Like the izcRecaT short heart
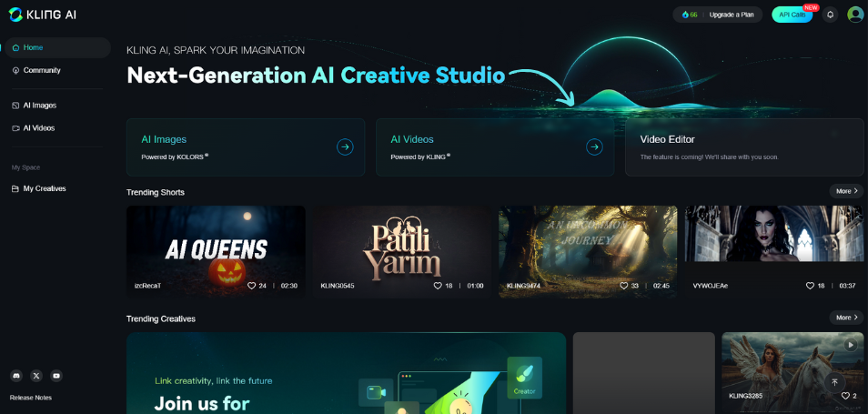 click(x=251, y=286)
